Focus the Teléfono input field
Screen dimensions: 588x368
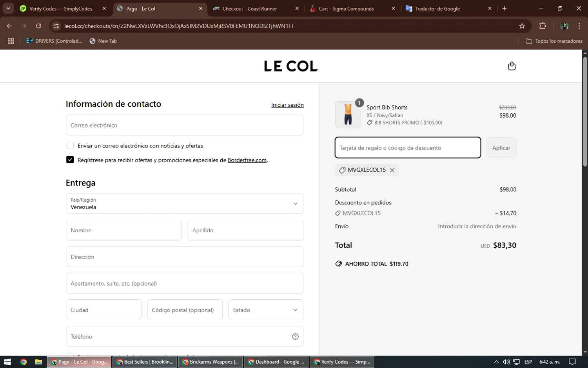point(185,337)
